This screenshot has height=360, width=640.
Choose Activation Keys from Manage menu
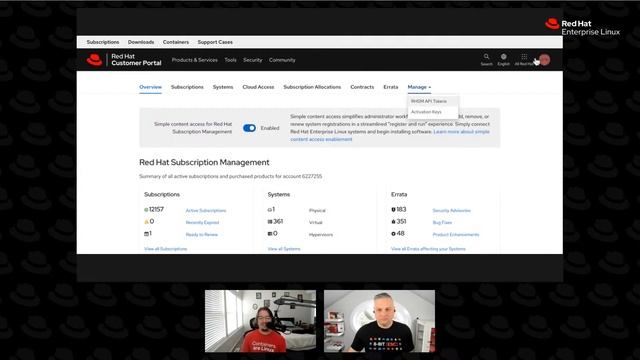(x=426, y=111)
